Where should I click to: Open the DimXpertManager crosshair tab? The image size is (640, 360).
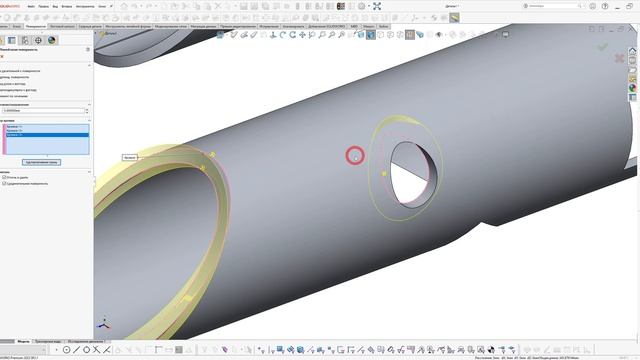38,40
